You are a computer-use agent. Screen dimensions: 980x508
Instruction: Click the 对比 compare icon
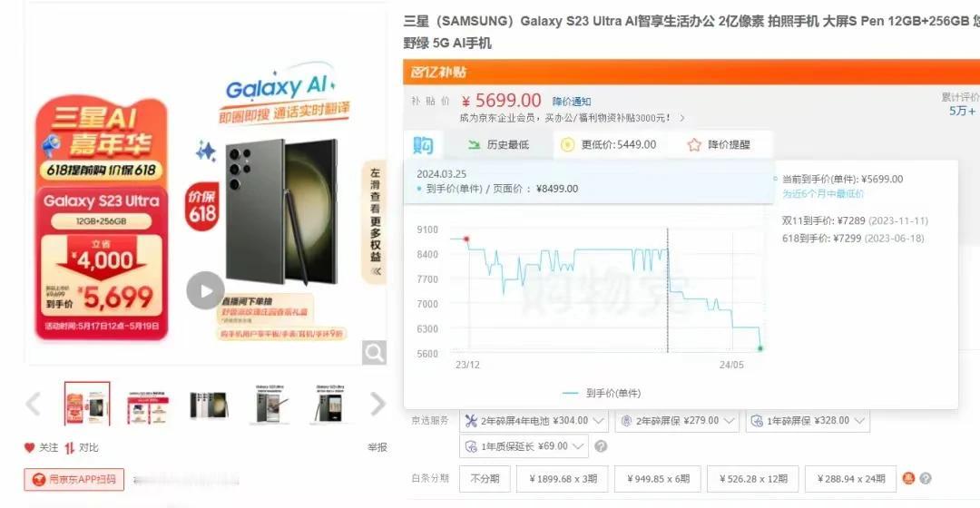click(69, 447)
